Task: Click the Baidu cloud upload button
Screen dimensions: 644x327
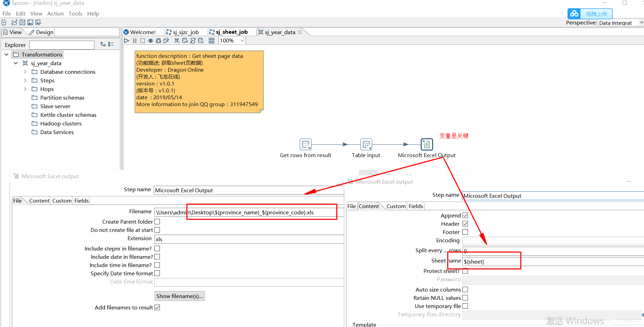Action: click(x=590, y=14)
